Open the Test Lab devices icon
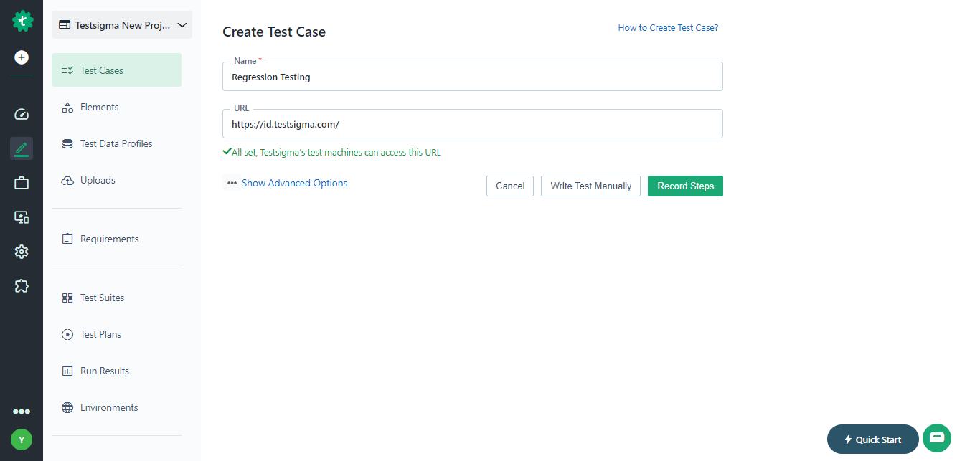This screenshot has height=461, width=980. point(21,217)
